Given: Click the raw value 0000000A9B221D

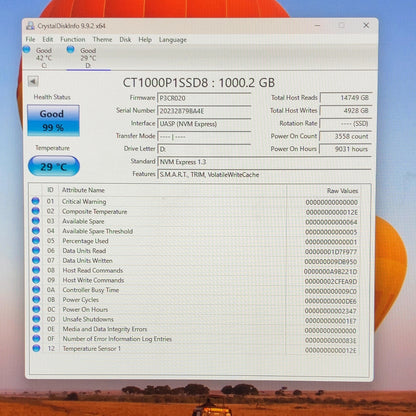Looking at the screenshot, I should [x=330, y=272].
